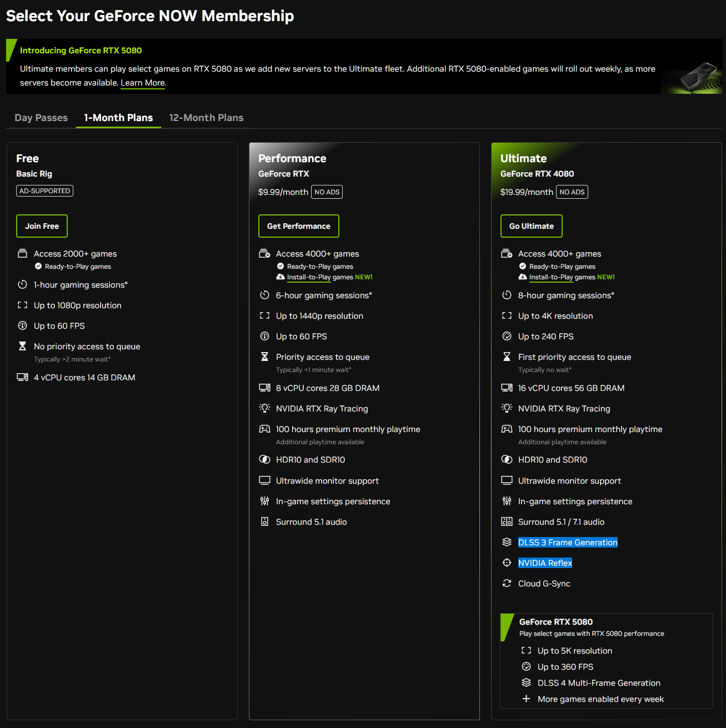Click the plus icon beside More games enabled
The height and width of the screenshot is (728, 726).
pos(526,699)
